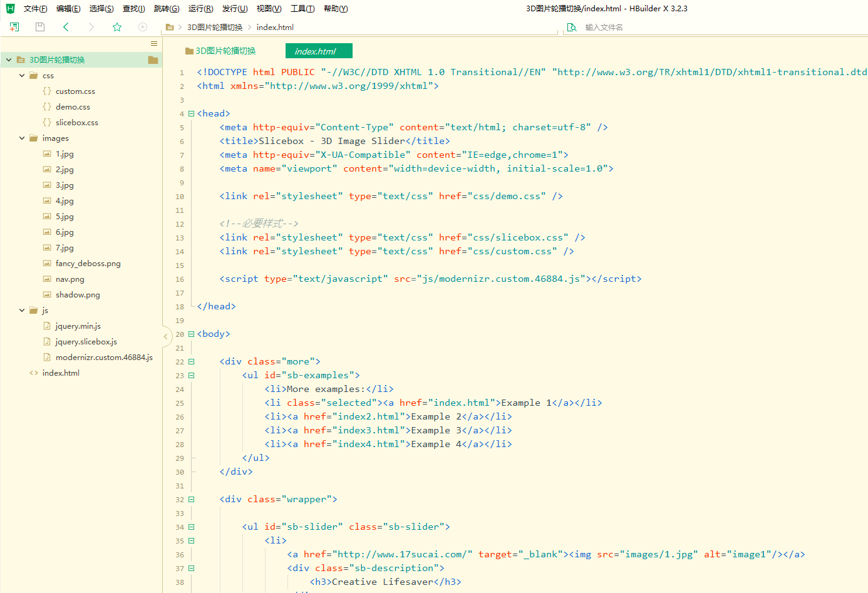Screen dimensions: 868x593
Task: Click the title text Slicebox - 3D Image Slider
Action: [x=332, y=141]
